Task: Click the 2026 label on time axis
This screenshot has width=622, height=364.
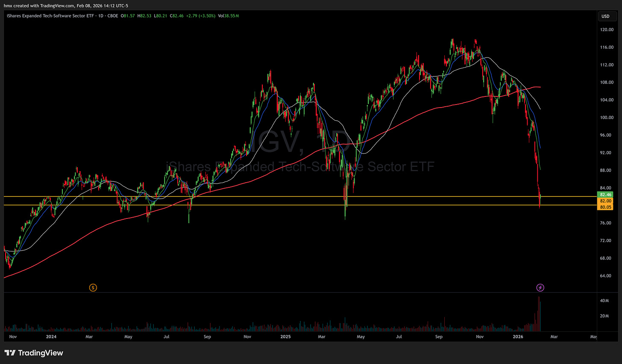Action: click(x=518, y=337)
